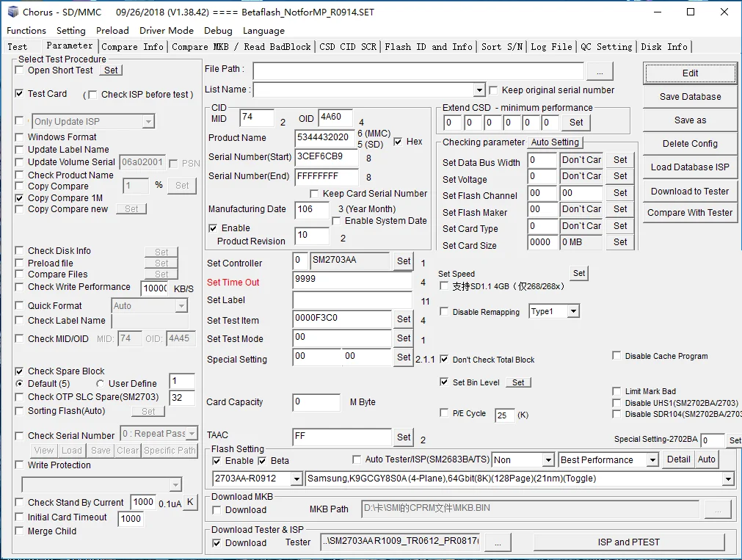Click the Set button beside Set Controller
The height and width of the screenshot is (560, 742).
click(x=404, y=261)
